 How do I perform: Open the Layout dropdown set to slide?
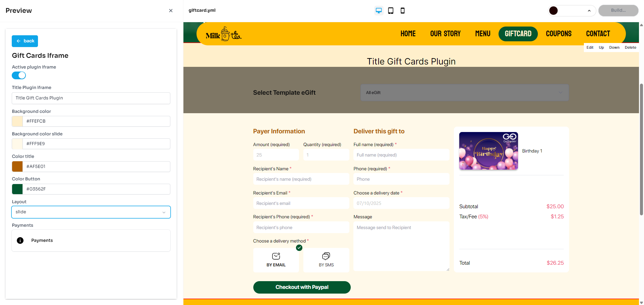pyautogui.click(x=91, y=212)
